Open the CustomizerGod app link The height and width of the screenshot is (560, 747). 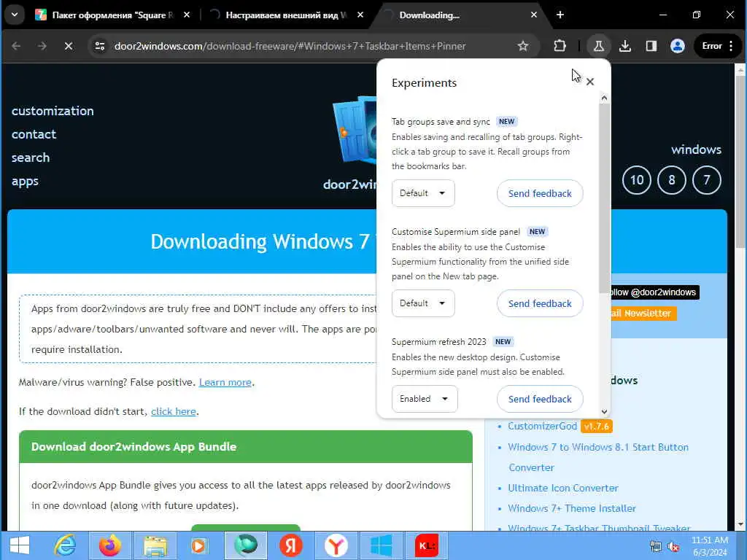tap(542, 426)
